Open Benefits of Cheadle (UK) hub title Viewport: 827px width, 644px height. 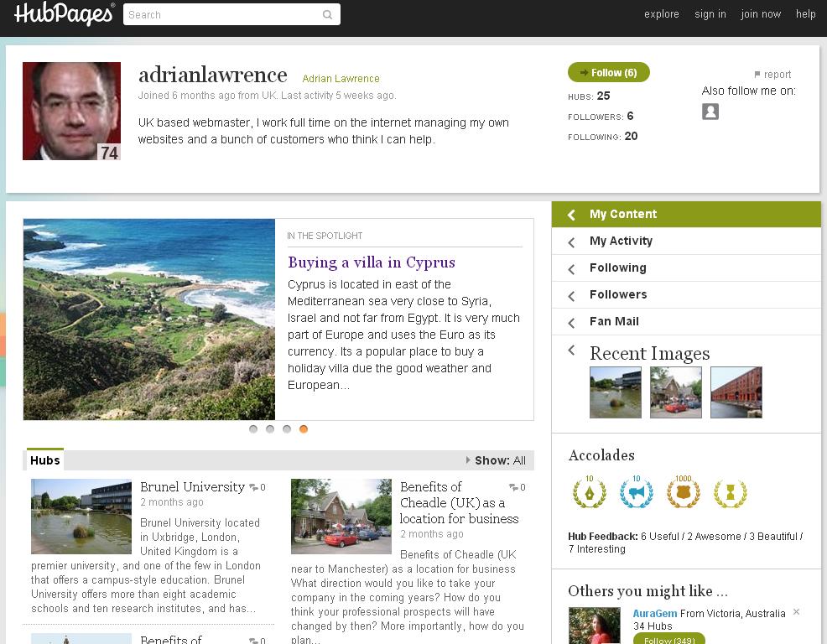(x=459, y=502)
